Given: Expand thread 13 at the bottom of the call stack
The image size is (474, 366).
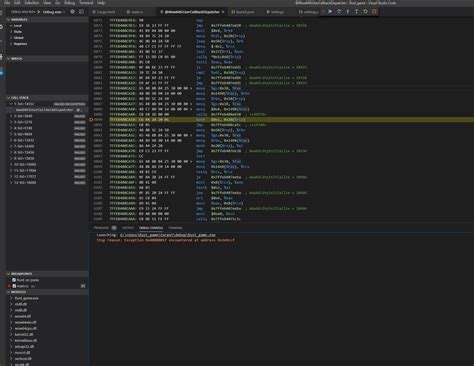Looking at the screenshot, I should coord(47,183).
